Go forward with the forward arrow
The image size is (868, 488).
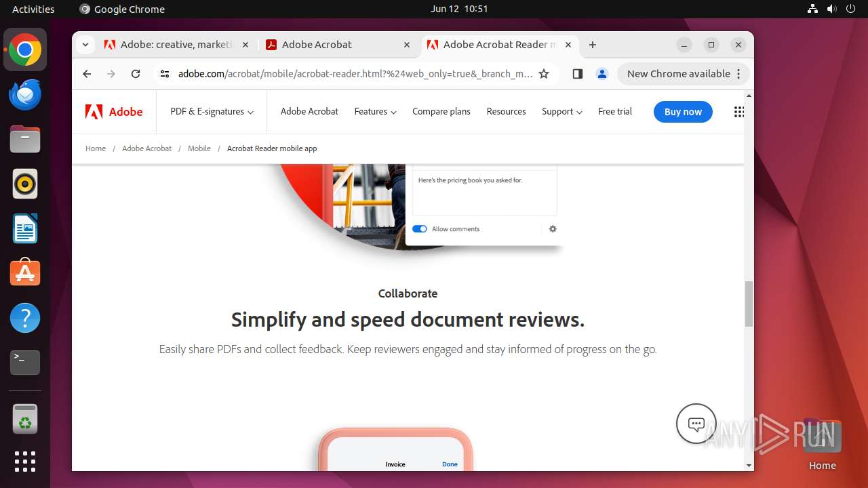pyautogui.click(x=111, y=74)
